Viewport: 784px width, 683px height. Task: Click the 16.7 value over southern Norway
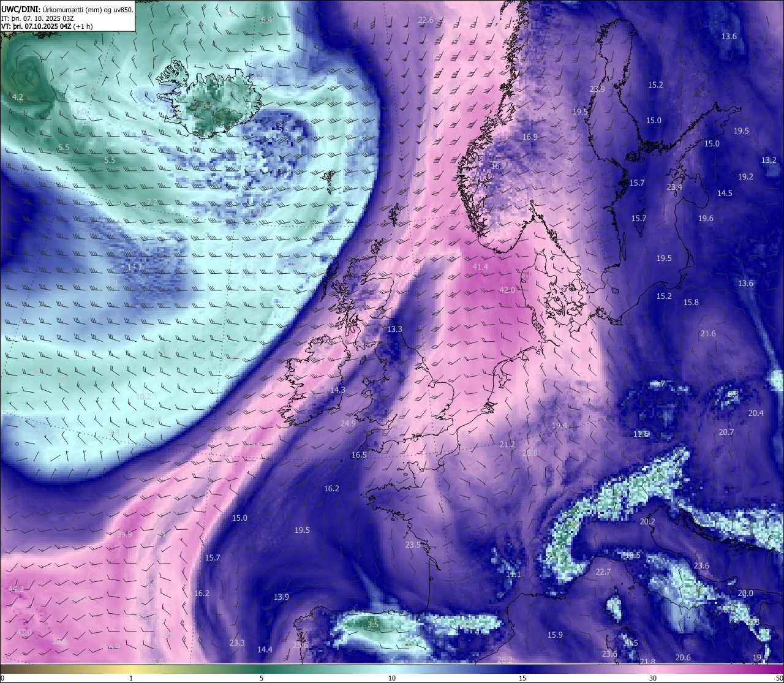(x=499, y=166)
